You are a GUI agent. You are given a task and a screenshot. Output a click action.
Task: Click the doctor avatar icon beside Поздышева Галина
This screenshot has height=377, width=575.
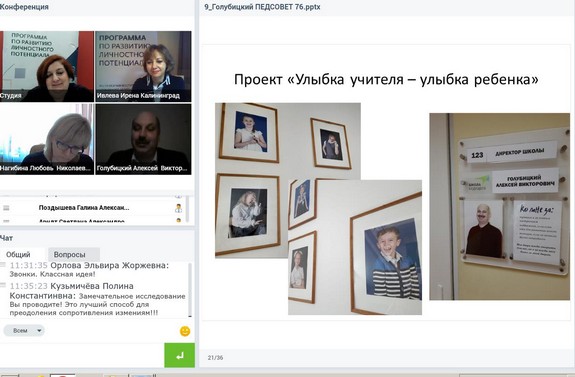click(179, 208)
